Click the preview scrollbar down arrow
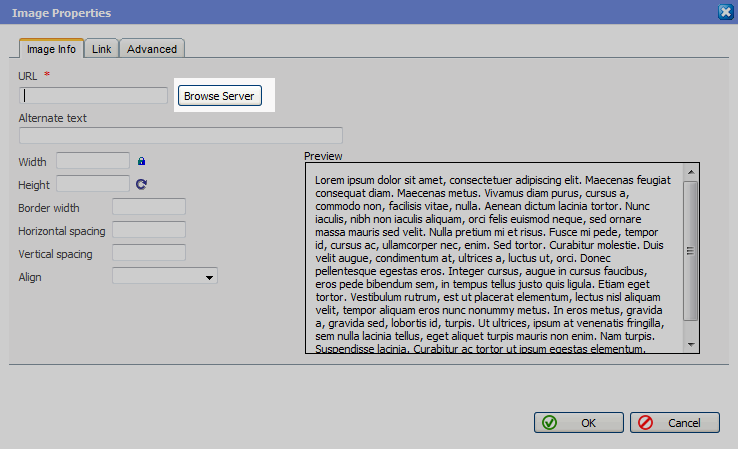 pyautogui.click(x=691, y=345)
